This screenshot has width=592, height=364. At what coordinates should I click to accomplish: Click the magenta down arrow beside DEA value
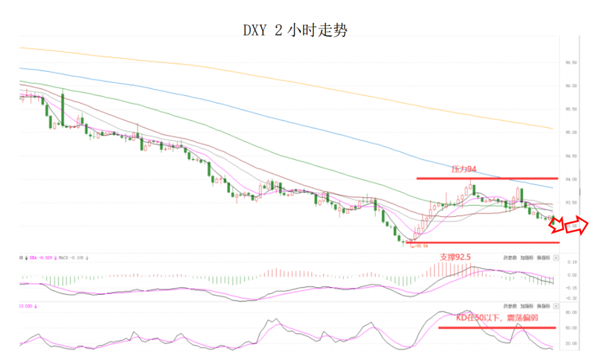[55, 258]
